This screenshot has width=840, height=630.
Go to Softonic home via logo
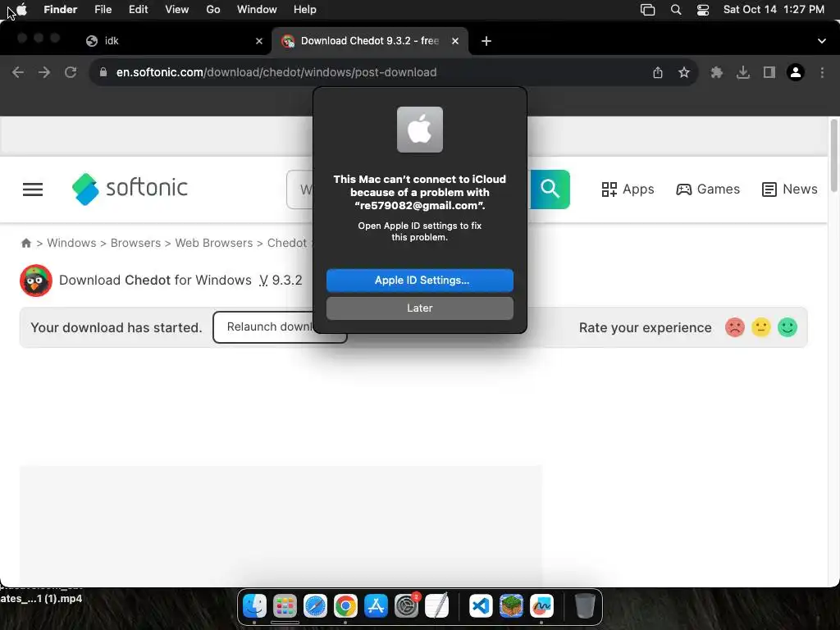click(x=130, y=189)
